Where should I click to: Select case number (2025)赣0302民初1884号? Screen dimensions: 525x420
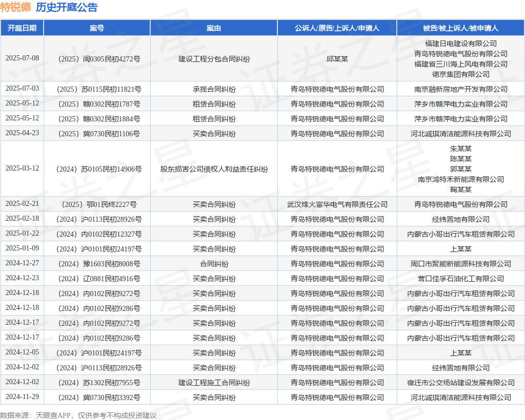click(x=99, y=119)
